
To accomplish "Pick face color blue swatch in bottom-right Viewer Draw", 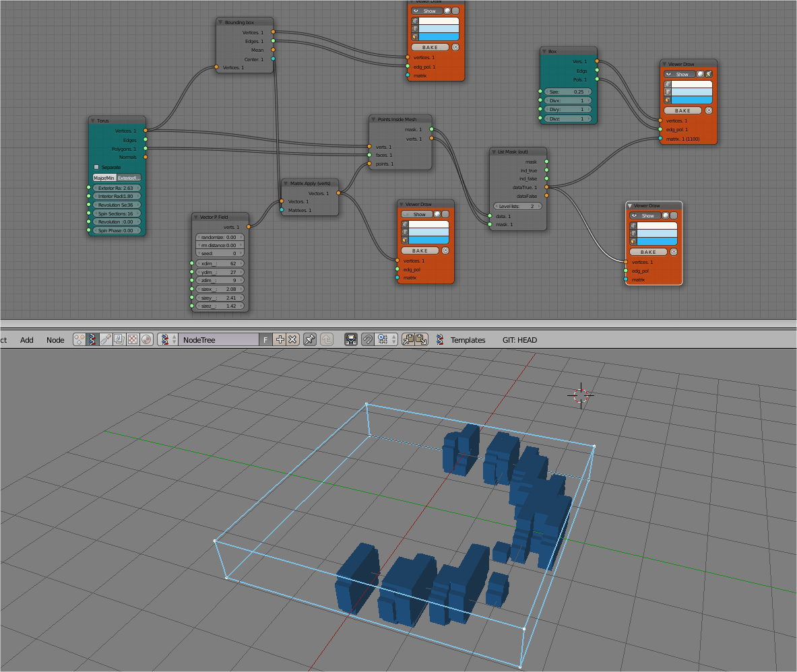I will tap(658, 241).
